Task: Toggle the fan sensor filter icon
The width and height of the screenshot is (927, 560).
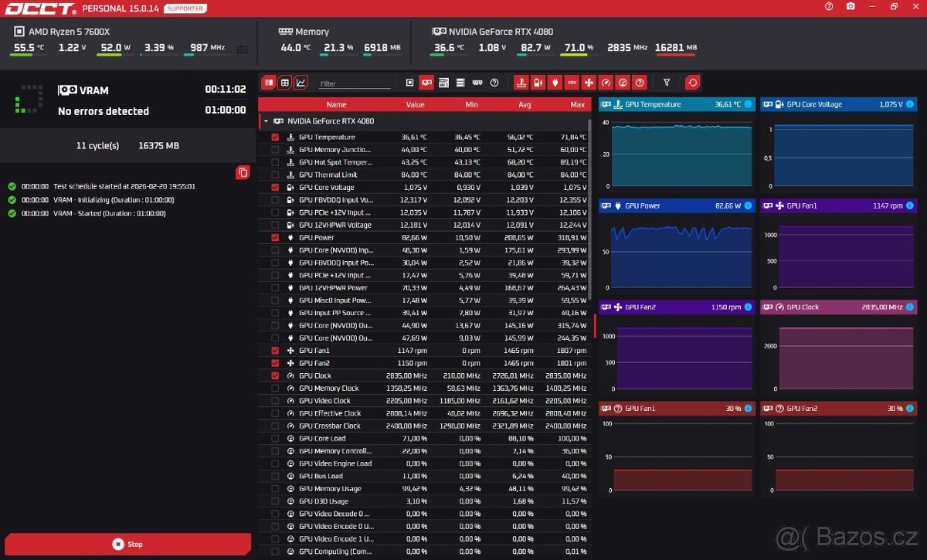Action: pyautogui.click(x=589, y=83)
